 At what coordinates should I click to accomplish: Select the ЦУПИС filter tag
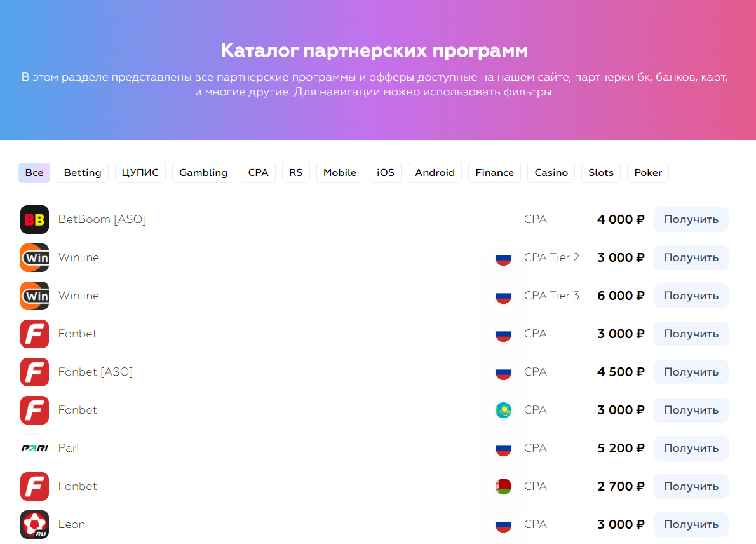[140, 173]
